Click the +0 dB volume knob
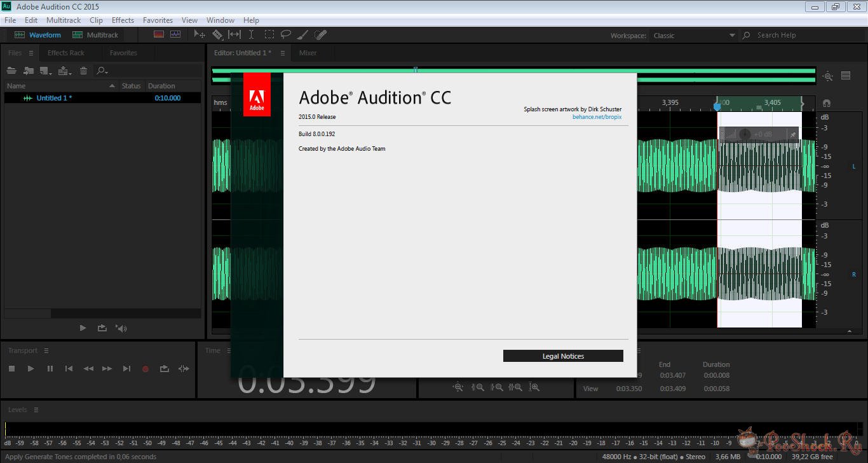Viewport: 868px width, 463px height. click(x=746, y=134)
